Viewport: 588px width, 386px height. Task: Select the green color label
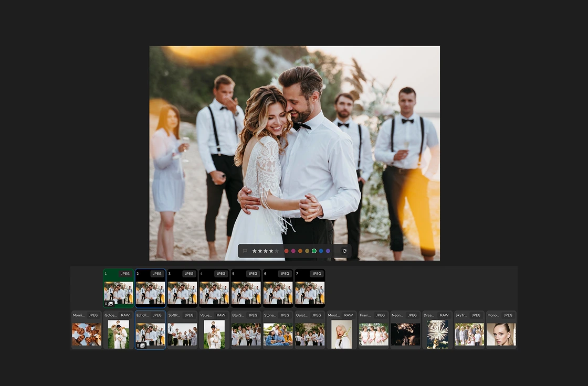[x=314, y=251]
